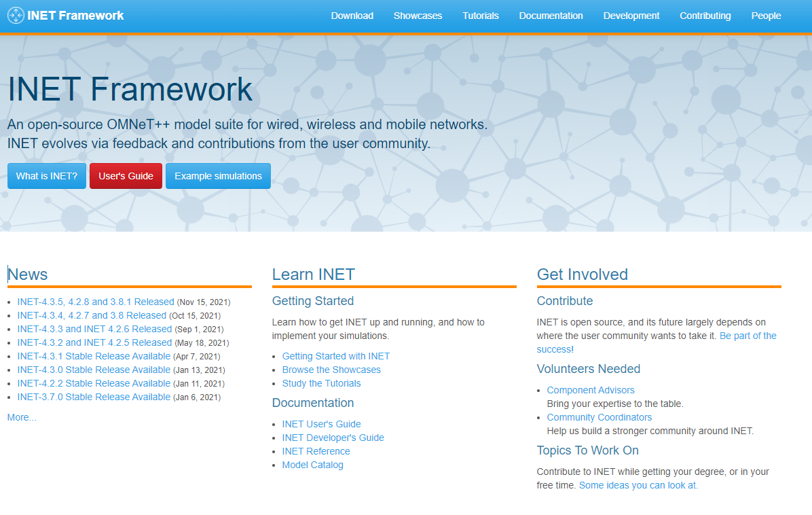Click the Getting Started subheading

pyautogui.click(x=313, y=301)
